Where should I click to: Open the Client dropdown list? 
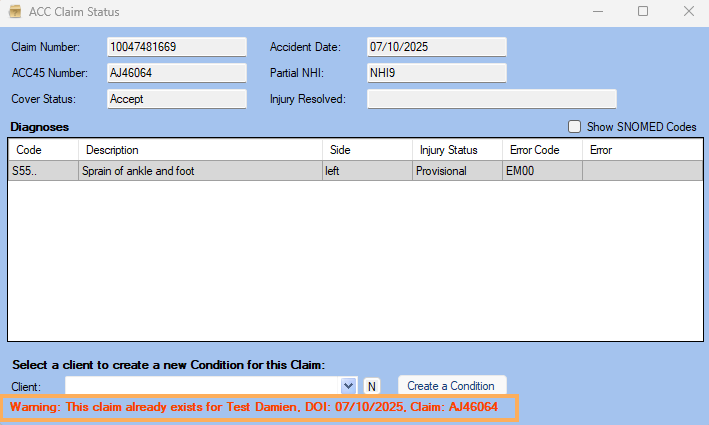coord(348,385)
